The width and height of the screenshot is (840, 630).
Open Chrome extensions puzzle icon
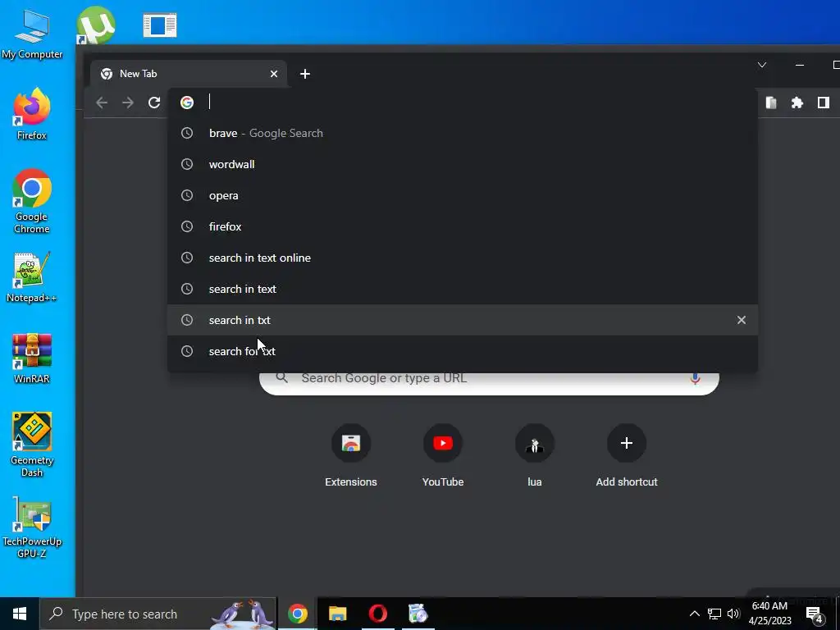797,103
